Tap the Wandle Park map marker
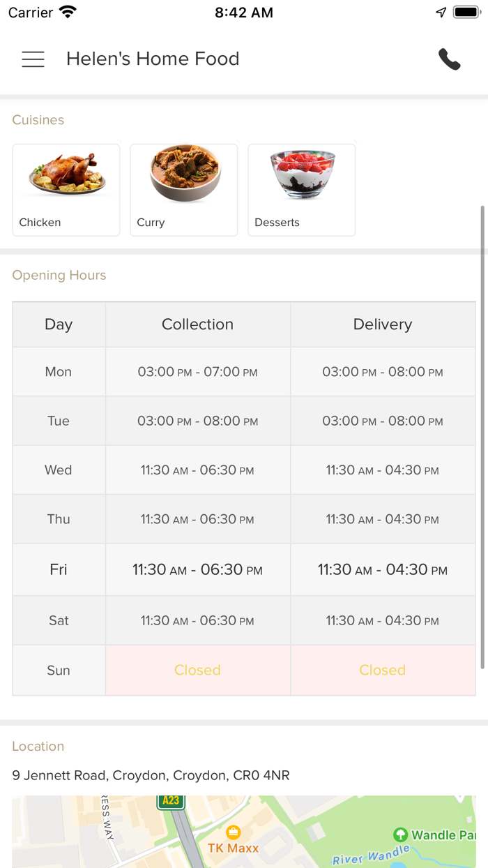 click(400, 835)
